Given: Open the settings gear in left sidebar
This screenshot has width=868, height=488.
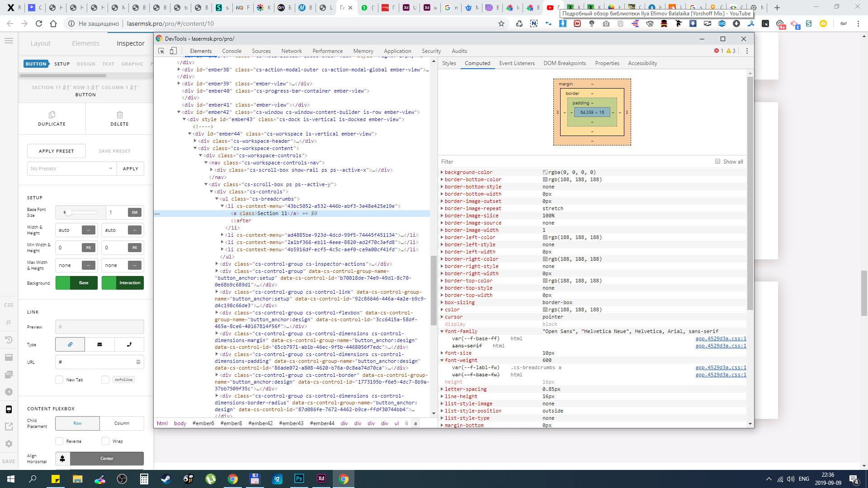Looking at the screenshot, I should pos(9,444).
